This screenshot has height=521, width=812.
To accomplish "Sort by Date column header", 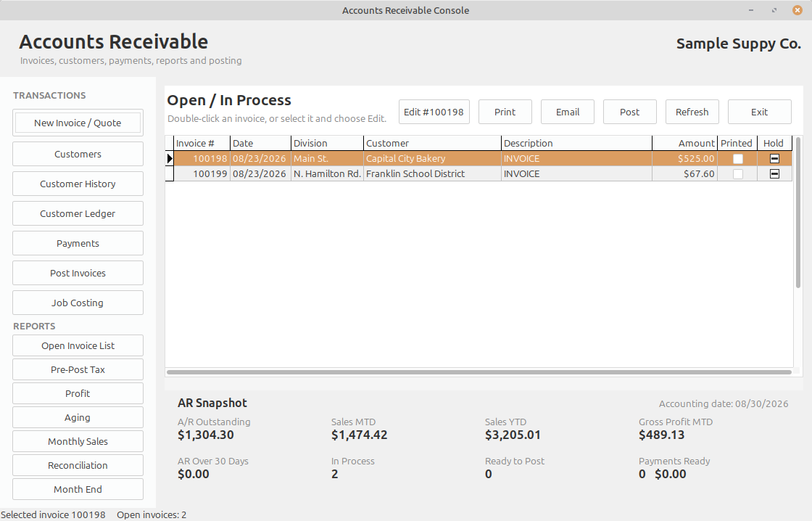I will [260, 143].
